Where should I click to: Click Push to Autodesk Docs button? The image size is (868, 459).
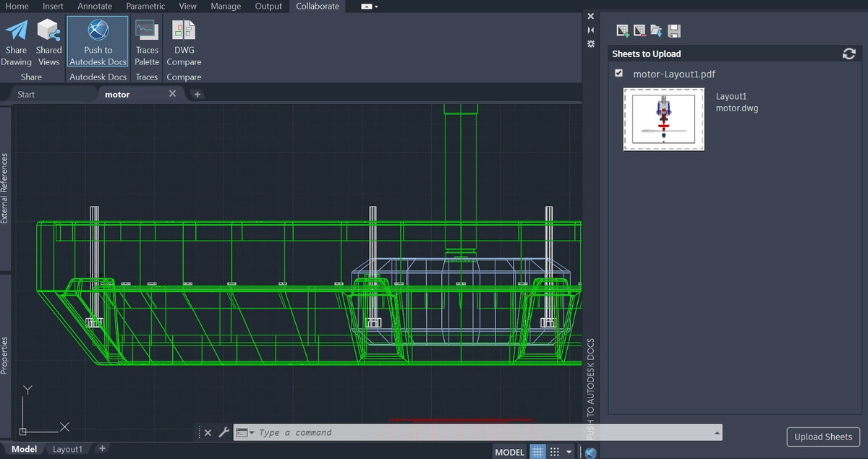[x=98, y=42]
